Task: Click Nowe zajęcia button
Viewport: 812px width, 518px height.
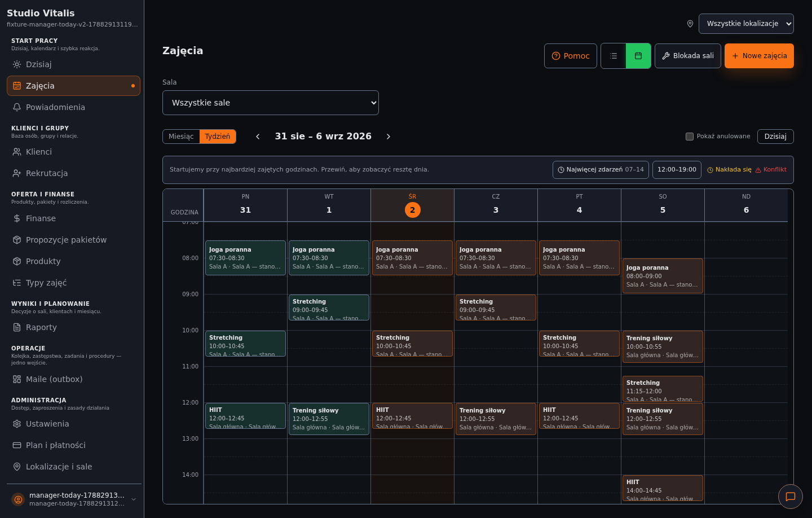Action: tap(759, 56)
